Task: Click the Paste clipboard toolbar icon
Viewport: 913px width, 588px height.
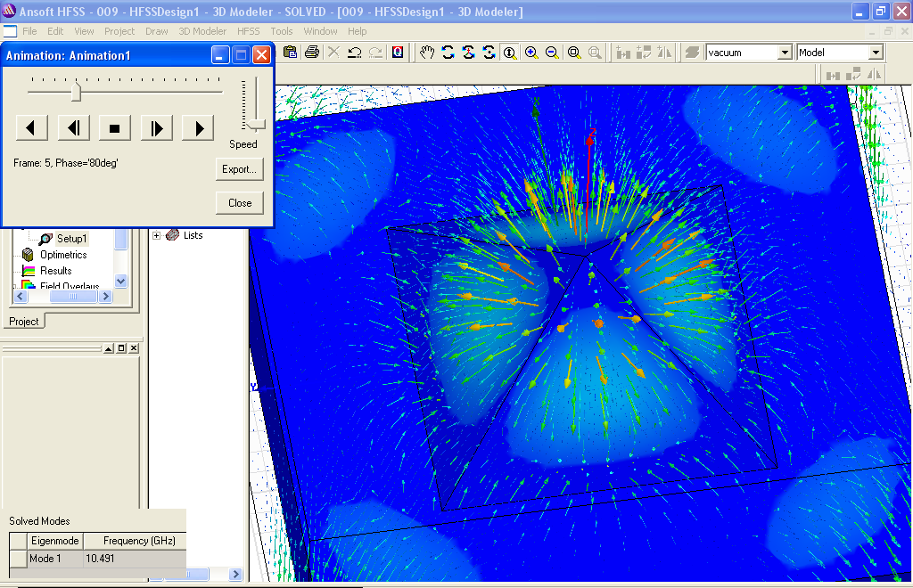Action: point(290,53)
